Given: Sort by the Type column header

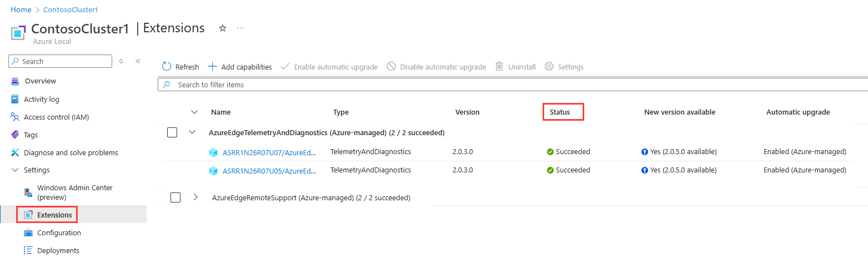Looking at the screenshot, I should click(x=341, y=112).
